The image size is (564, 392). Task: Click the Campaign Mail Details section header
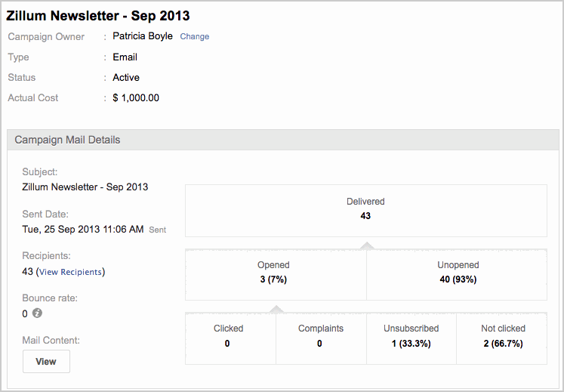click(x=68, y=140)
